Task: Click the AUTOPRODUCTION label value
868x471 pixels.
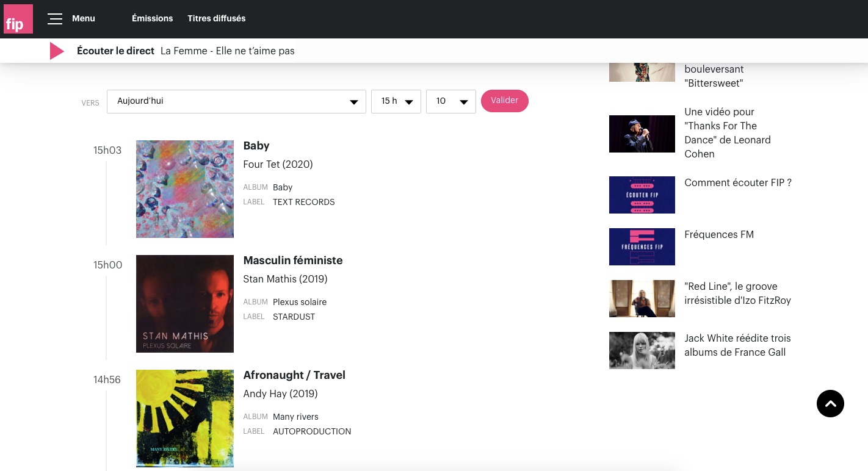Action: (x=312, y=431)
